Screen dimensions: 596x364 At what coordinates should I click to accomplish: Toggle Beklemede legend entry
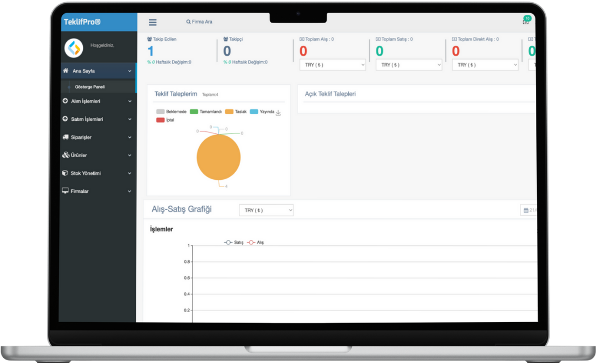click(172, 112)
